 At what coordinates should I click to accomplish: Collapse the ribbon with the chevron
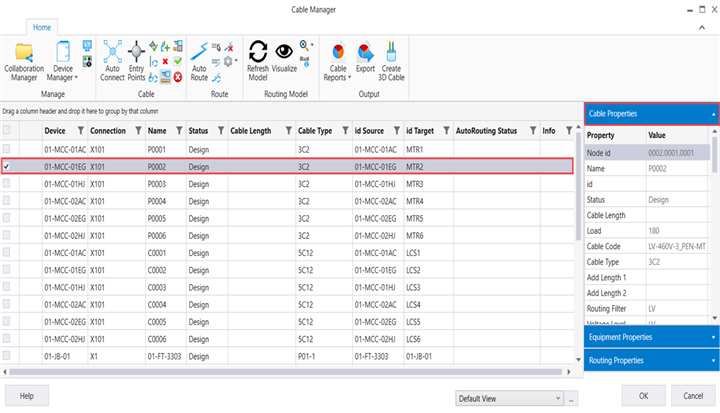pos(702,28)
